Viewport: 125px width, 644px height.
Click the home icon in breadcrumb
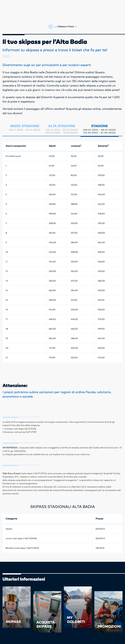50,27
